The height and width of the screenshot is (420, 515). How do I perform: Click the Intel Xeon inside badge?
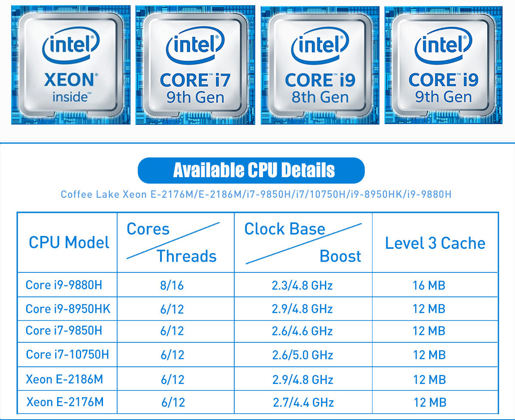click(71, 65)
